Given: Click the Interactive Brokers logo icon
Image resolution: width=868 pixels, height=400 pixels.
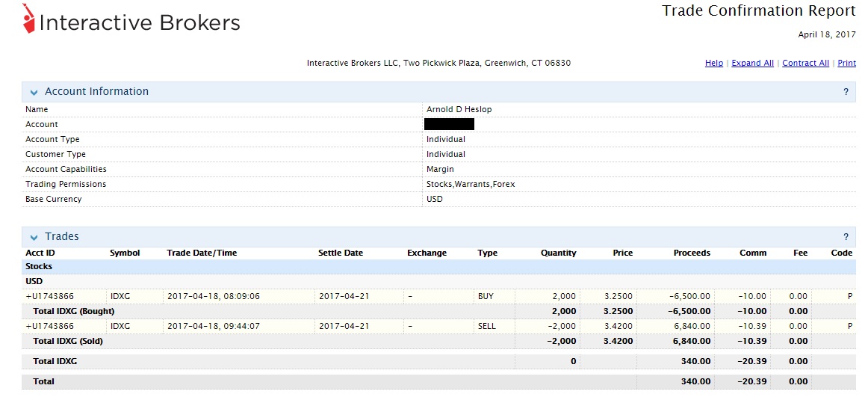Looking at the screenshot, I should [x=28, y=19].
